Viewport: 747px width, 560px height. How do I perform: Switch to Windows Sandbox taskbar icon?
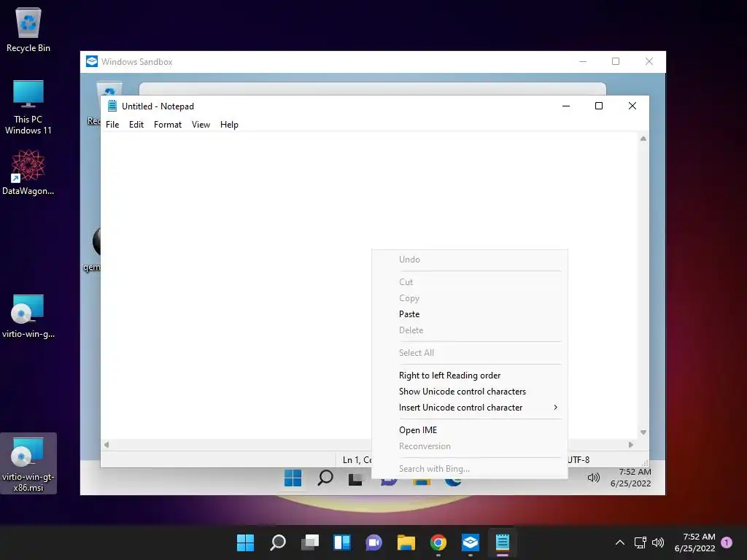coord(471,542)
